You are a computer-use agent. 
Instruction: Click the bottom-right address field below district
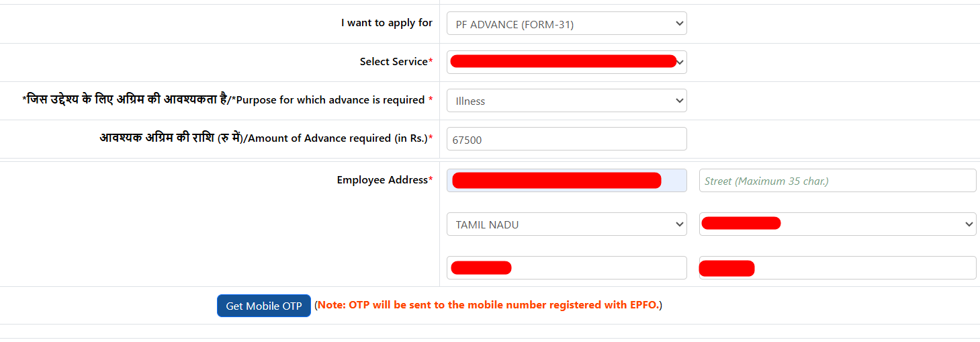click(x=837, y=267)
